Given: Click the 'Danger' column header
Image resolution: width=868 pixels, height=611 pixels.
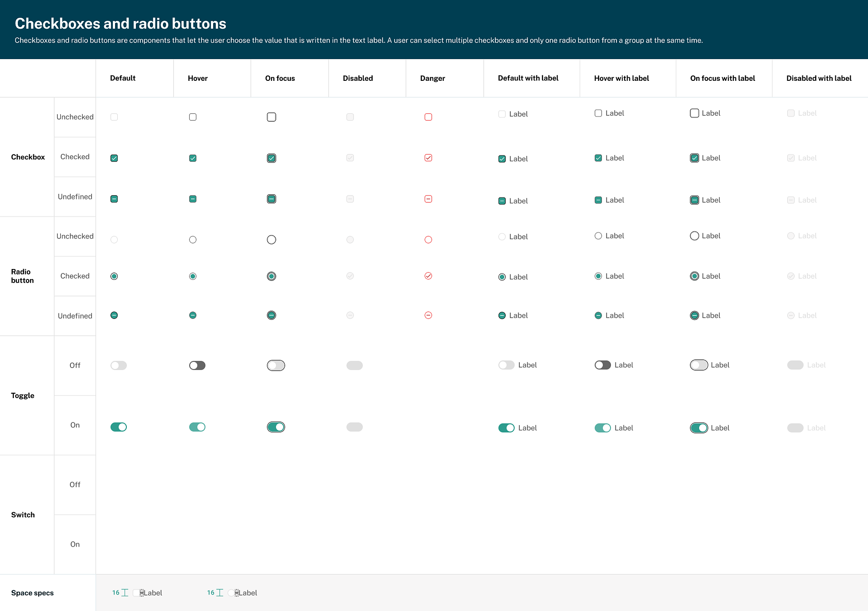Looking at the screenshot, I should [x=432, y=78].
